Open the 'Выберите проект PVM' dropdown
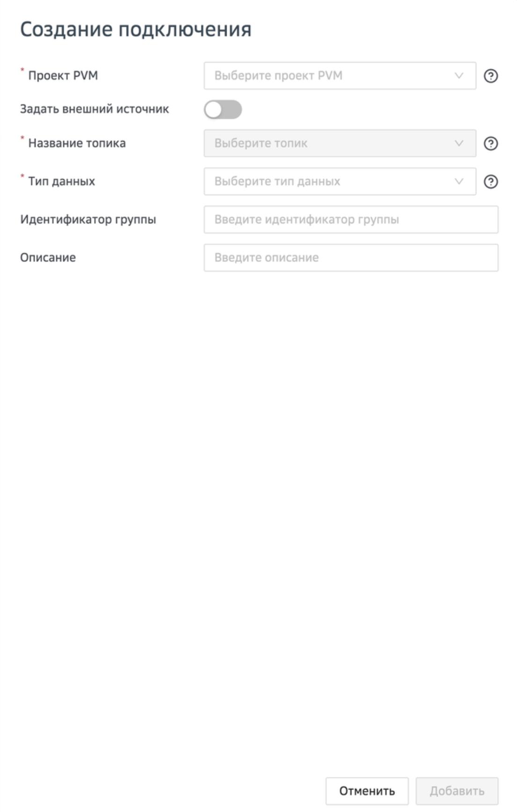The image size is (517, 812). (328, 76)
